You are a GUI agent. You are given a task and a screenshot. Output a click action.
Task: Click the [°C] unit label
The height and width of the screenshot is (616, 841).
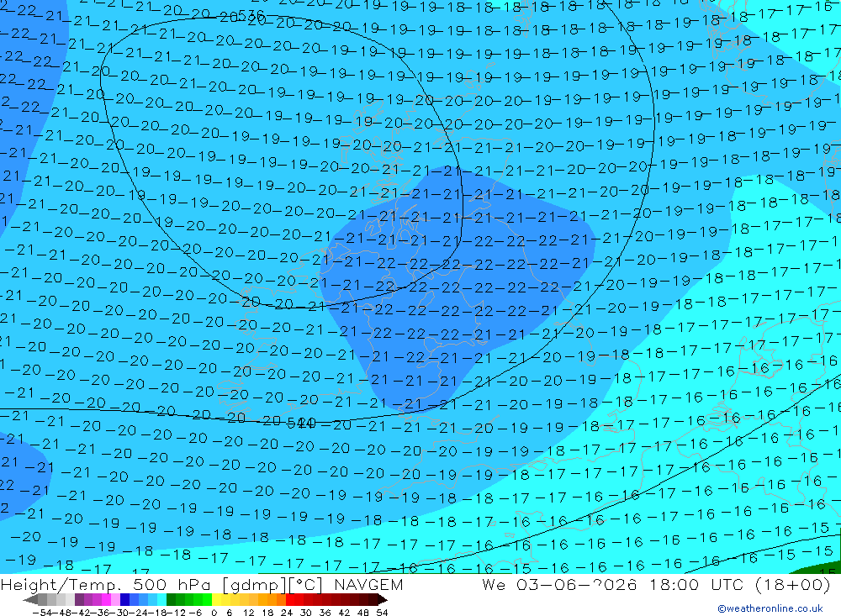click(304, 585)
